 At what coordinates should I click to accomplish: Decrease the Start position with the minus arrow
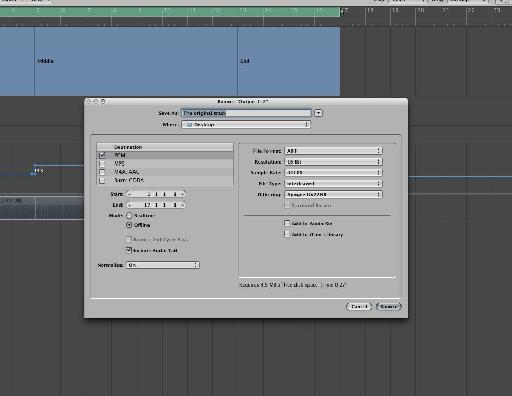(x=130, y=194)
